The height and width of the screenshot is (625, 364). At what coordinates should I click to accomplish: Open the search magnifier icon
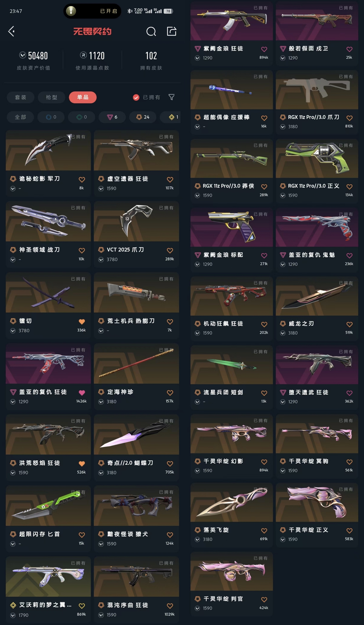point(151,31)
